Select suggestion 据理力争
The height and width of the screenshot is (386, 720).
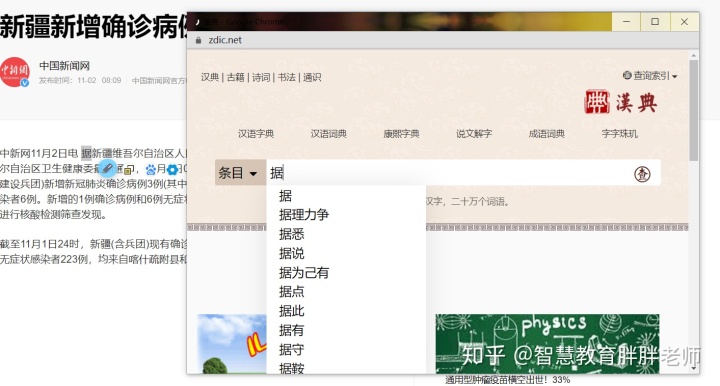point(346,214)
